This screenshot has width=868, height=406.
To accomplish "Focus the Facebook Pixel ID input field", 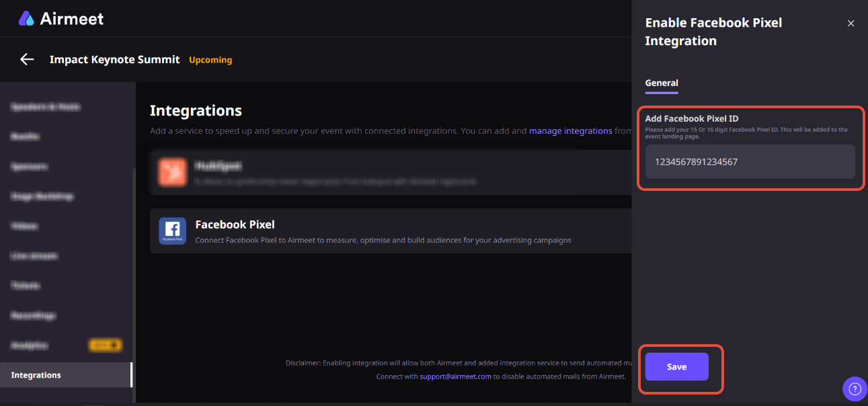I will [750, 162].
